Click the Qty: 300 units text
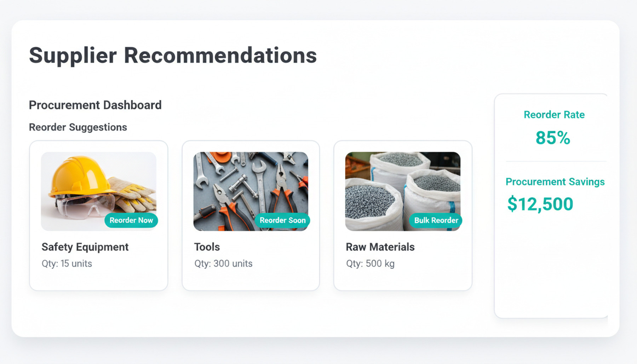Screen dimensions: 637x364 click(223, 264)
